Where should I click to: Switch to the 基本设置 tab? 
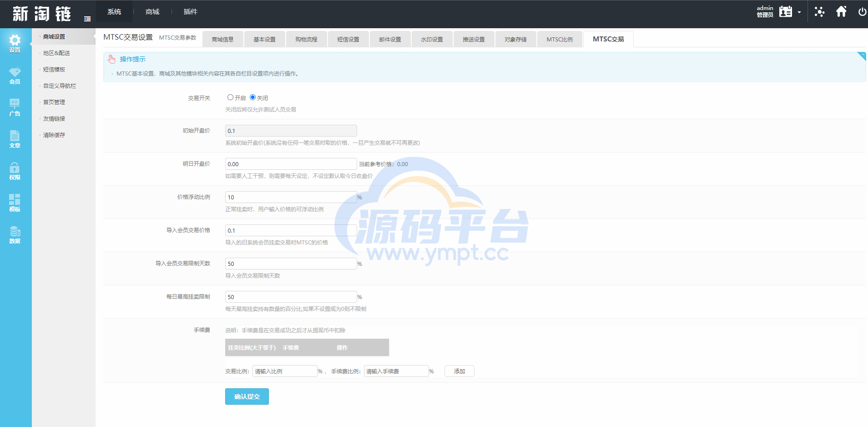[x=264, y=40]
